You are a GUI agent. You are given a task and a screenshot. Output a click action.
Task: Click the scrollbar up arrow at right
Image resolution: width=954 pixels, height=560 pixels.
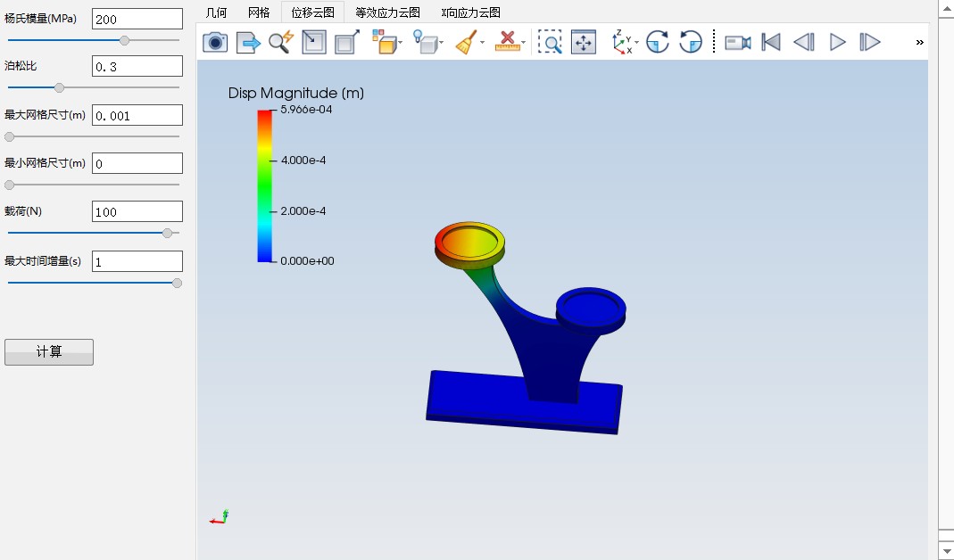click(946, 9)
